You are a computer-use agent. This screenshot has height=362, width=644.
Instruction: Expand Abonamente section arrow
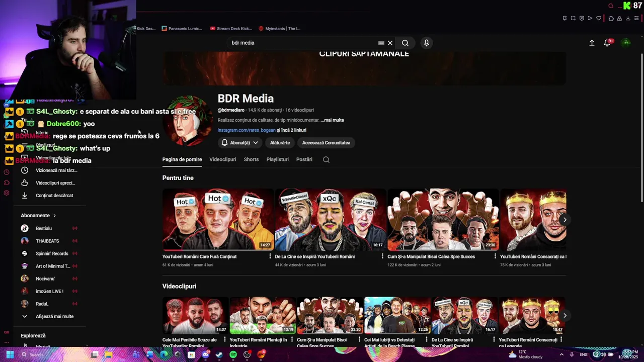pos(54,216)
